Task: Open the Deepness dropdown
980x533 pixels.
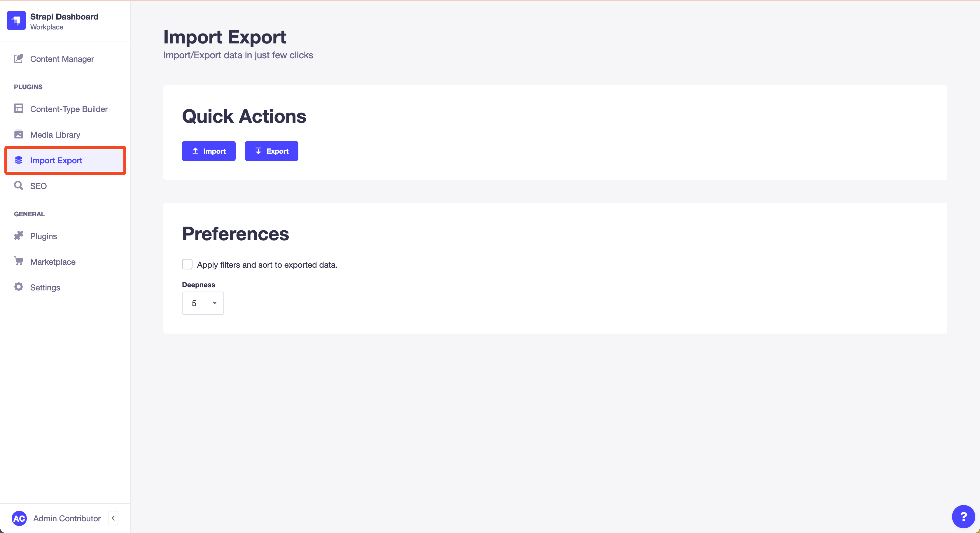Action: [203, 303]
